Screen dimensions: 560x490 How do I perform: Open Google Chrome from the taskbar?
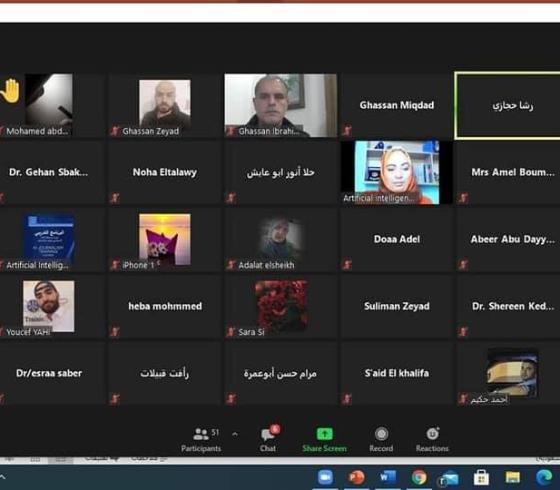(419, 477)
